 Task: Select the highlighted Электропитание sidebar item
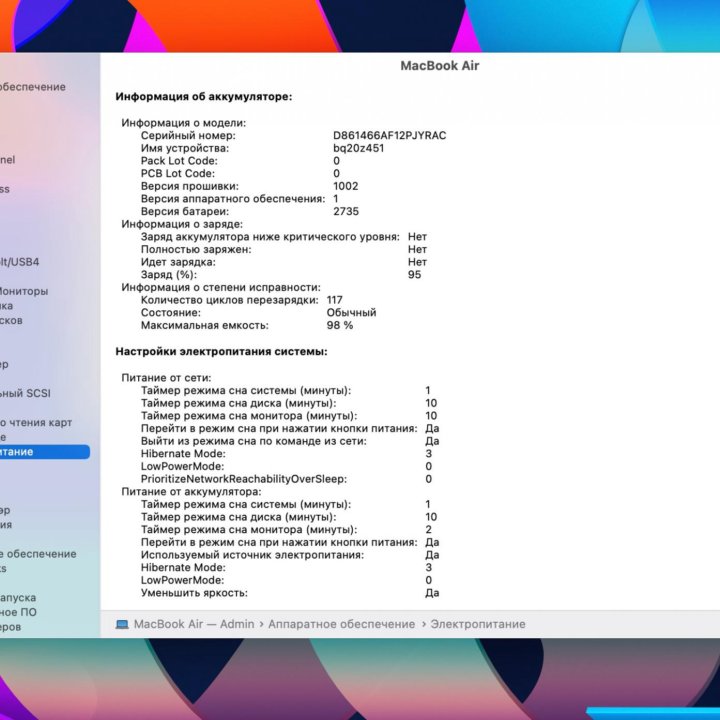coord(40,452)
